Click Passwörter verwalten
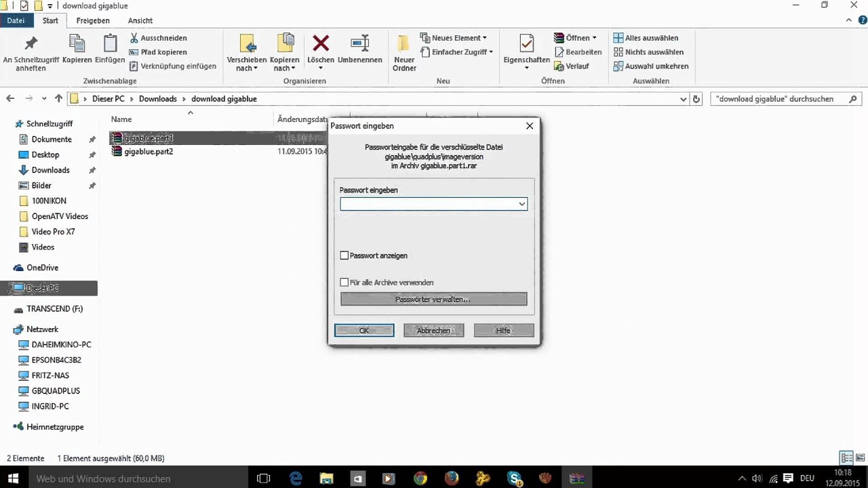Screen dimensions: 868x488 pos(434,300)
